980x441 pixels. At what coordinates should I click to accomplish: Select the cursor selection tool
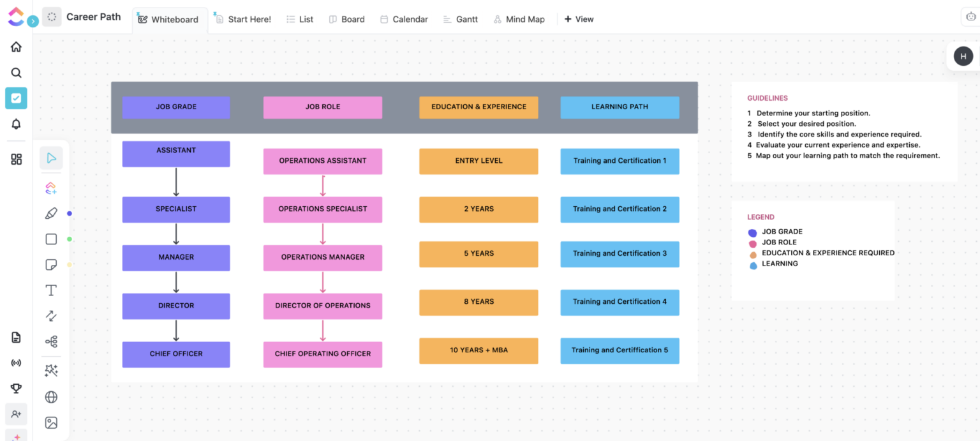pyautogui.click(x=51, y=158)
